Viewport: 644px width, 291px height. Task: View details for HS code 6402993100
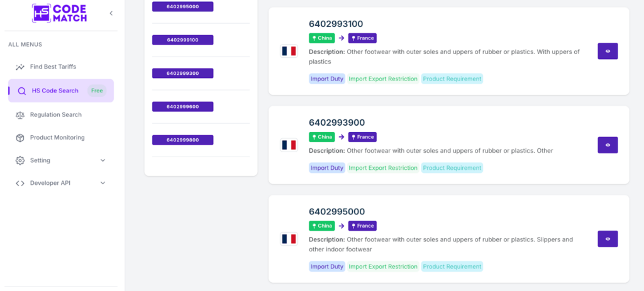[608, 52]
